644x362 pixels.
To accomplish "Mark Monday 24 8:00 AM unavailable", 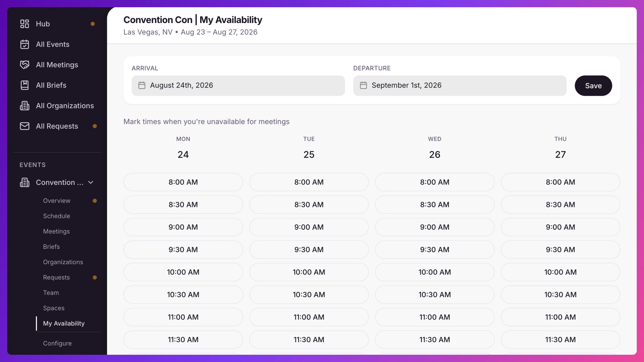I will (x=183, y=182).
